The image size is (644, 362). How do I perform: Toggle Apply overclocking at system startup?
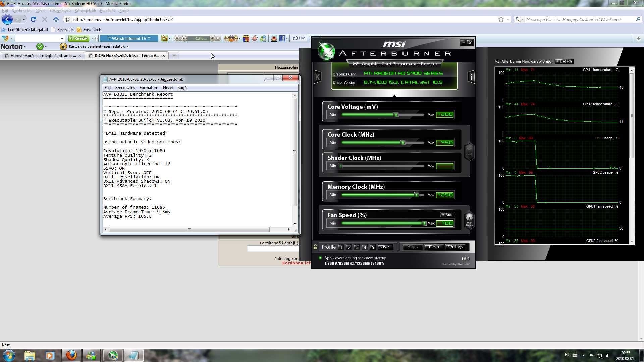coord(320,258)
